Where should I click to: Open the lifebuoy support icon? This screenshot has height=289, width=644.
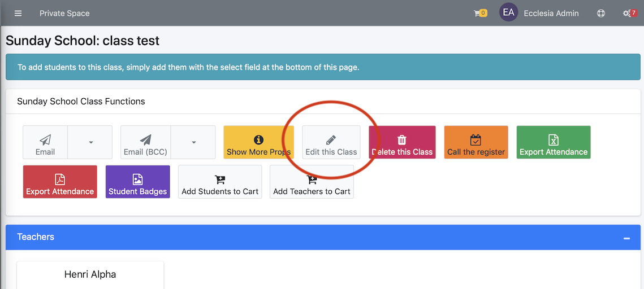pyautogui.click(x=601, y=13)
